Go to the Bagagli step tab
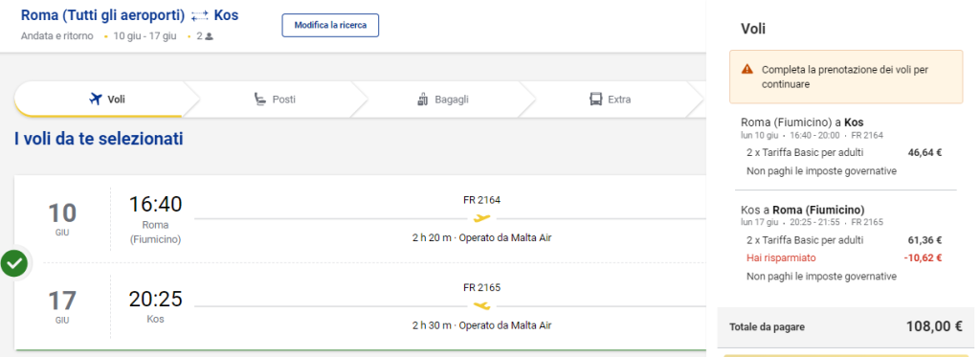The height and width of the screenshot is (357, 980). point(442,99)
